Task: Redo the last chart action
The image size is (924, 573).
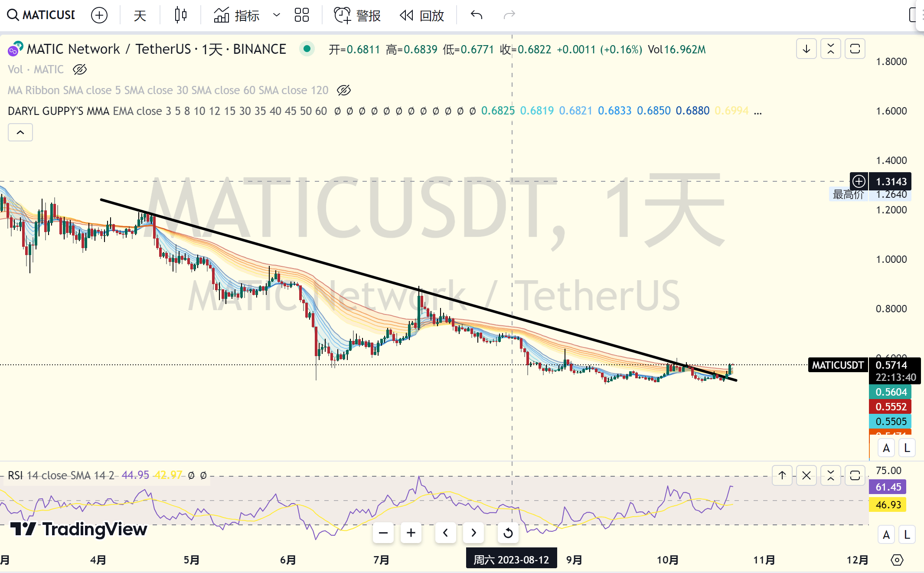Action: click(509, 15)
